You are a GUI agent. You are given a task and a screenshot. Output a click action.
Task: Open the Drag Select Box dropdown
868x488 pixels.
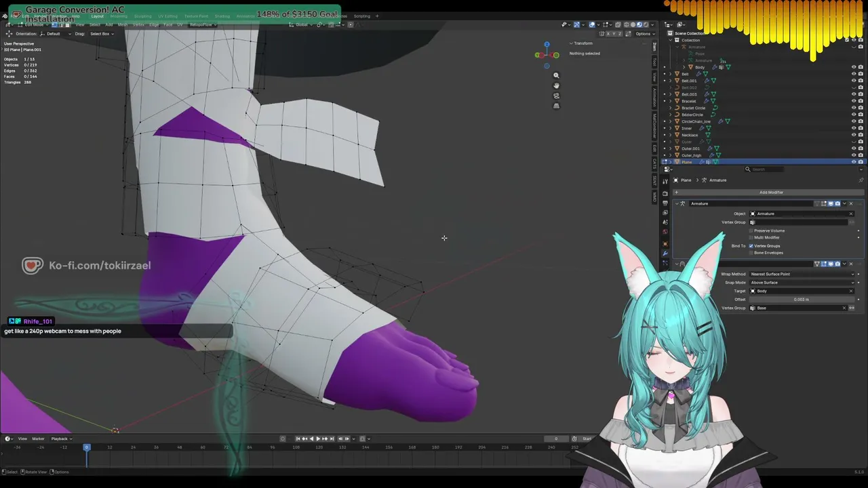click(102, 34)
